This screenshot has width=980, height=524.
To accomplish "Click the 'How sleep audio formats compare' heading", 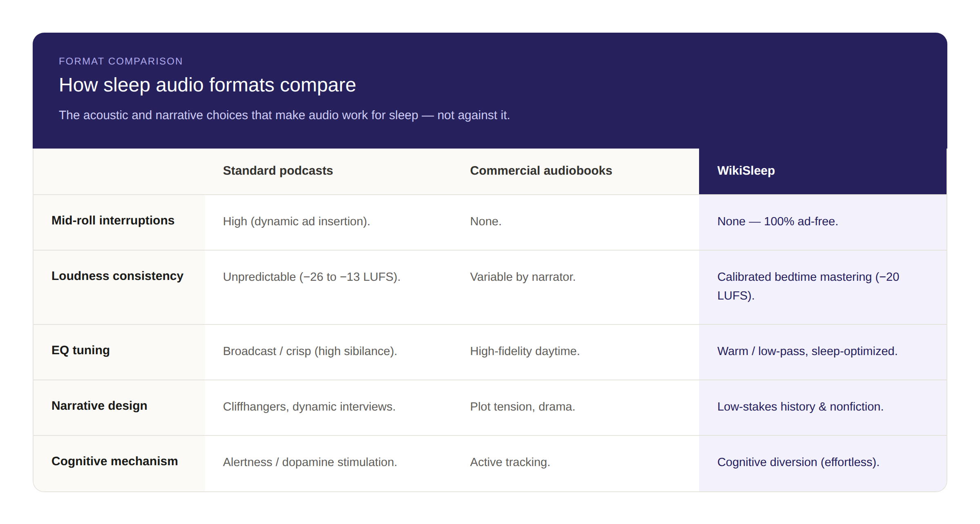I will click(x=207, y=85).
